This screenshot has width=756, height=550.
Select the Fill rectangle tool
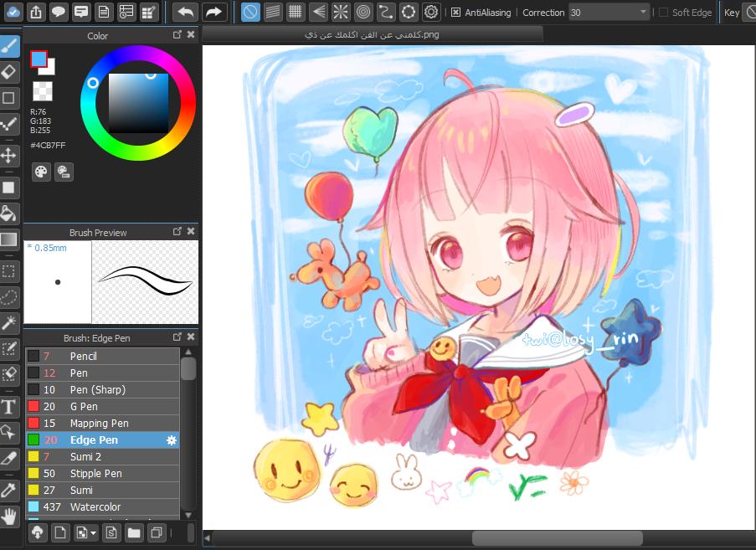click(8, 187)
